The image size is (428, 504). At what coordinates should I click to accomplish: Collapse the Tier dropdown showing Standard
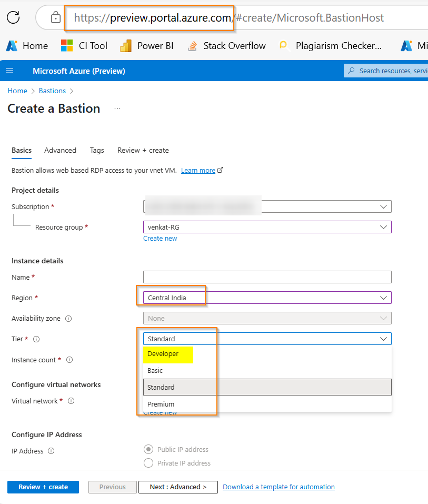click(267, 339)
